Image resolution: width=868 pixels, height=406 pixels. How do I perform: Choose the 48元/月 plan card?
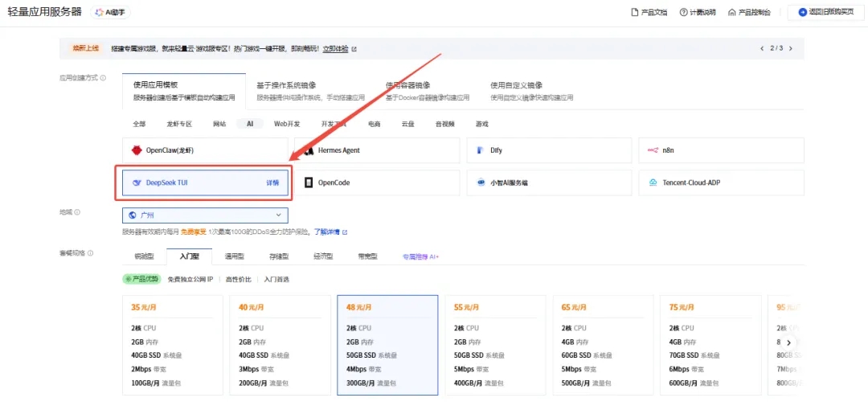tap(387, 345)
